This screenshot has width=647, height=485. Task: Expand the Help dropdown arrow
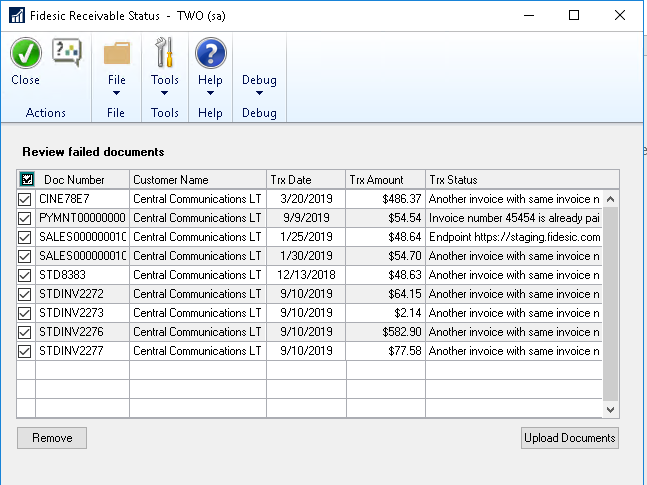[210, 93]
